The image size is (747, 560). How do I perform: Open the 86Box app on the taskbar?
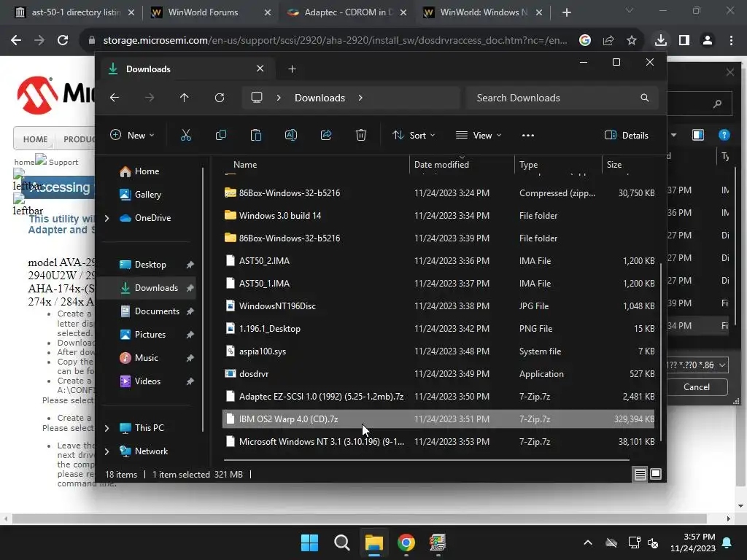click(x=438, y=542)
